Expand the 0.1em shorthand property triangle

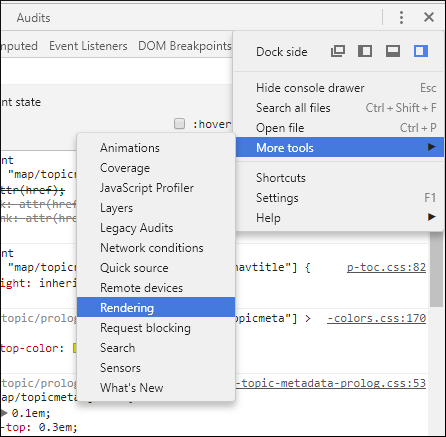(4, 413)
